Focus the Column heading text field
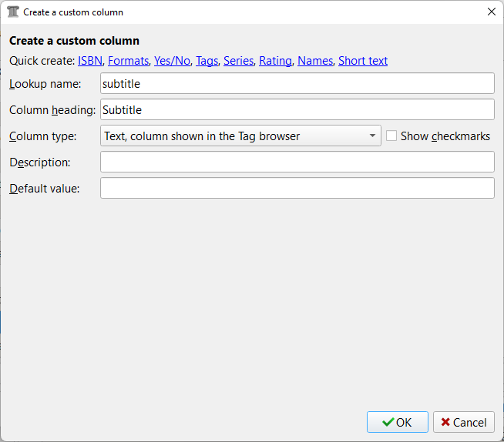 297,110
